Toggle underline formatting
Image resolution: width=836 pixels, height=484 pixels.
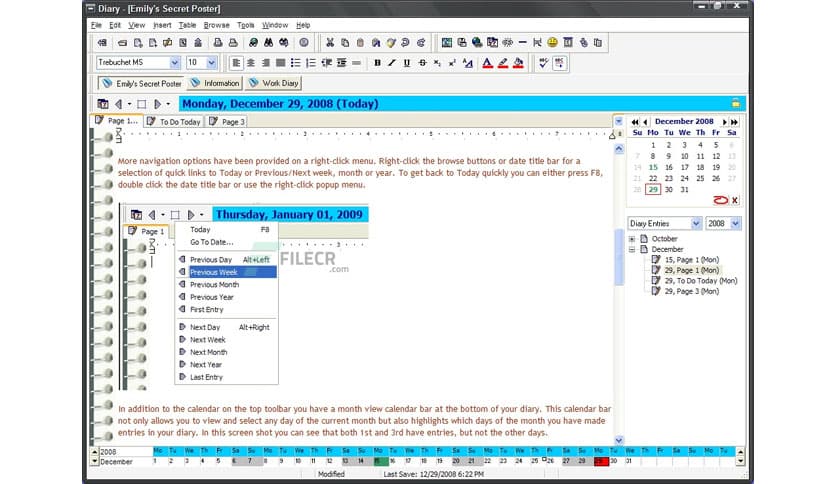[x=407, y=63]
